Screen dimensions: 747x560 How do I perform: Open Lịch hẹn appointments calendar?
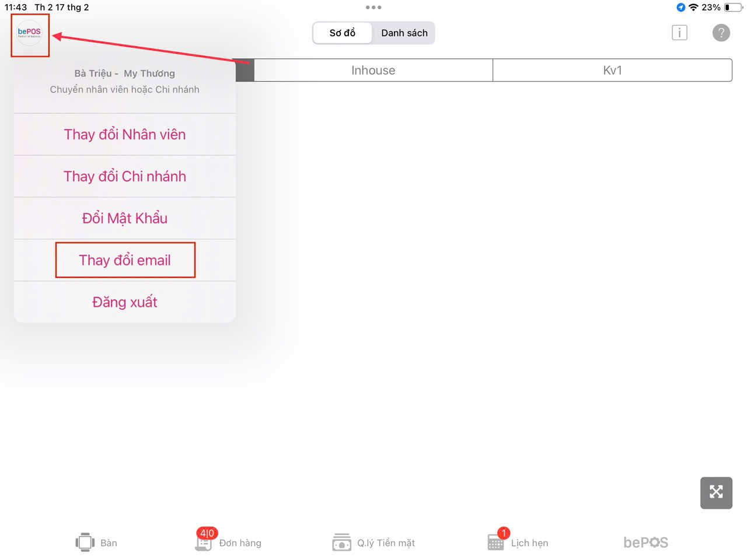coord(518,542)
